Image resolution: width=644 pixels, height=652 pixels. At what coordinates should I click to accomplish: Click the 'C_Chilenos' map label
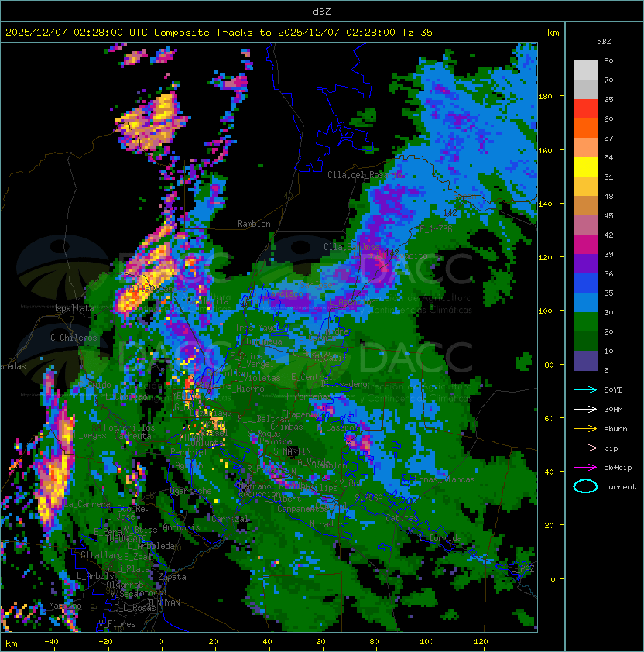click(74, 337)
